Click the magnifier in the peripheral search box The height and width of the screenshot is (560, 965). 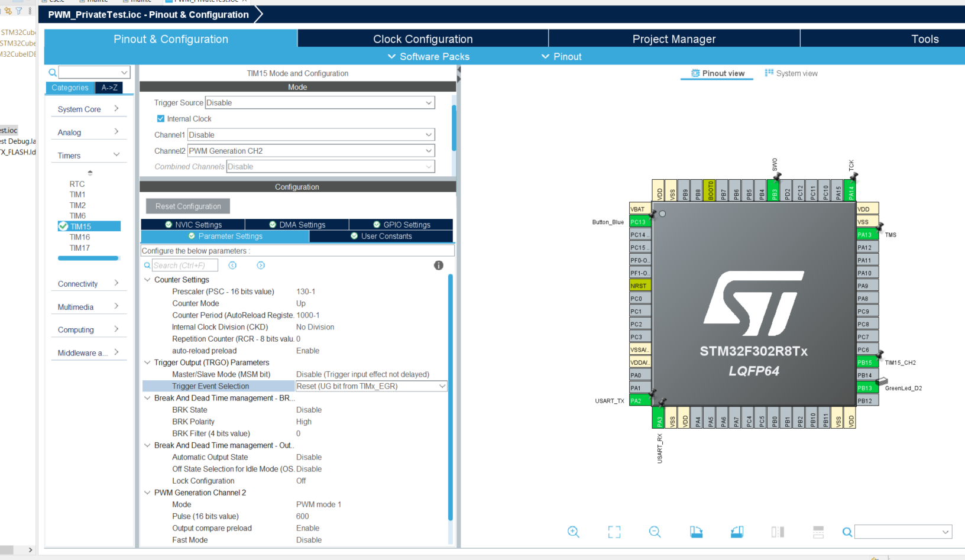(x=53, y=72)
